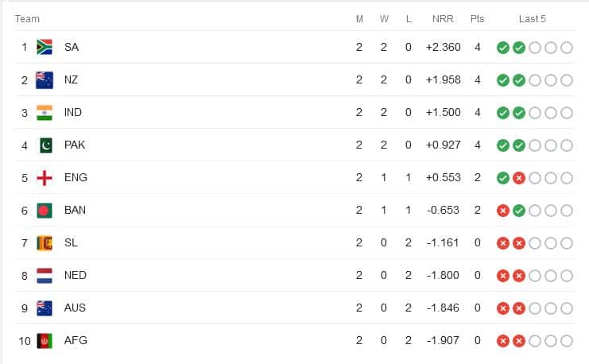Viewport: 589px width, 364px height.
Task: Click the Last 5 column header
Action: coord(533,19)
